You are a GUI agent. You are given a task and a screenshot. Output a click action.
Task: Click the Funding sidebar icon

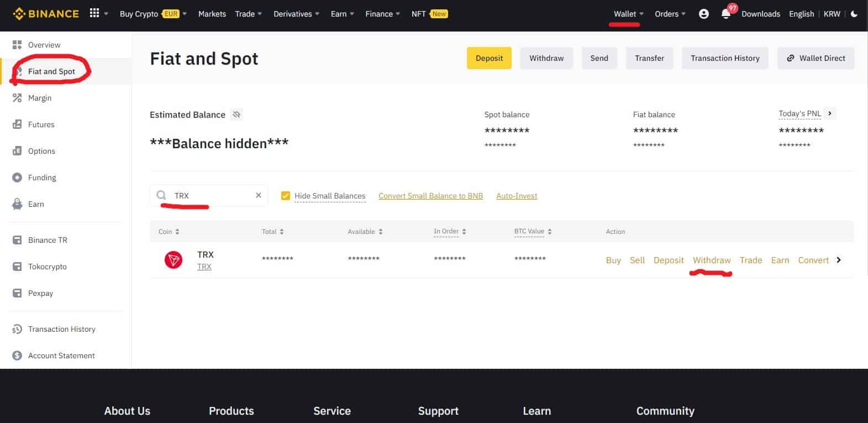tap(17, 177)
